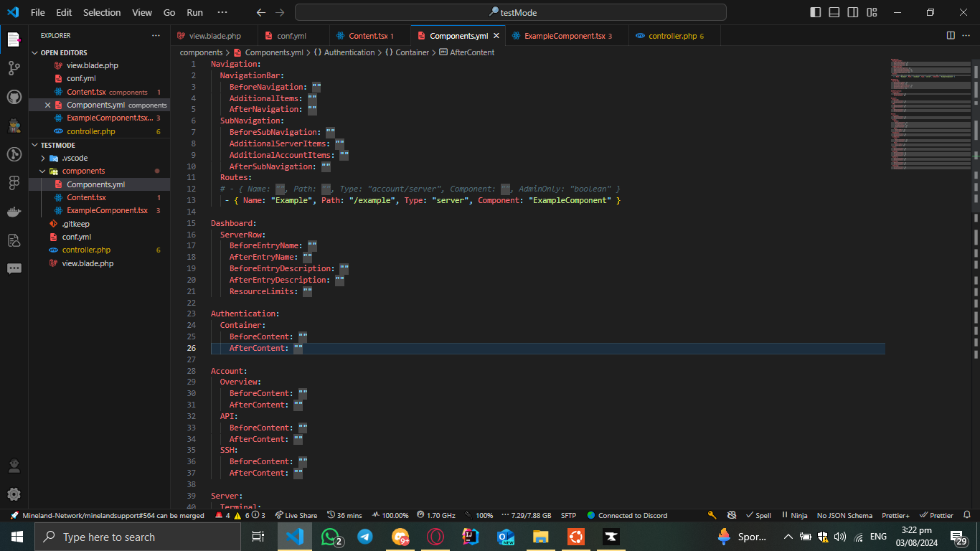980x551 pixels.
Task: Switch to the controller.php tab
Action: click(674, 35)
